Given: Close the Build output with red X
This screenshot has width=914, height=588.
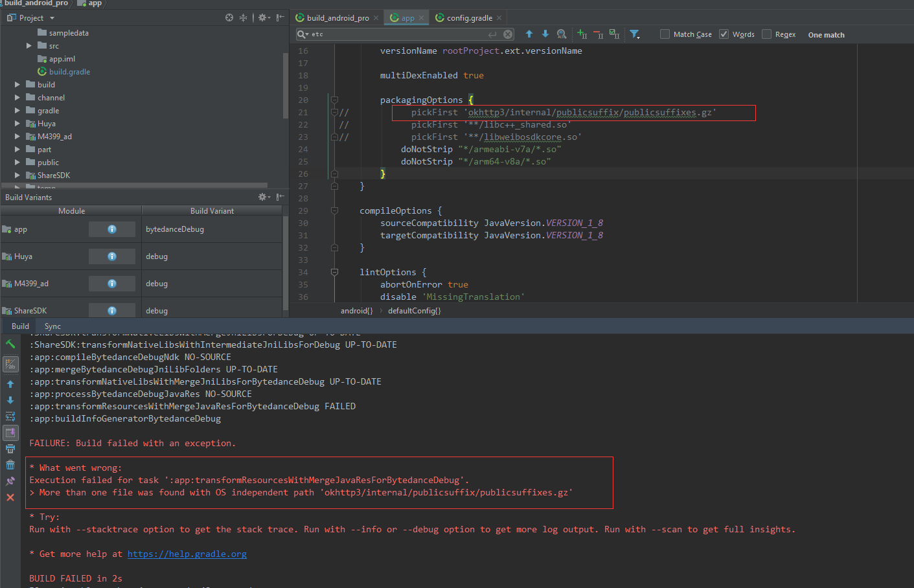Looking at the screenshot, I should [10, 497].
